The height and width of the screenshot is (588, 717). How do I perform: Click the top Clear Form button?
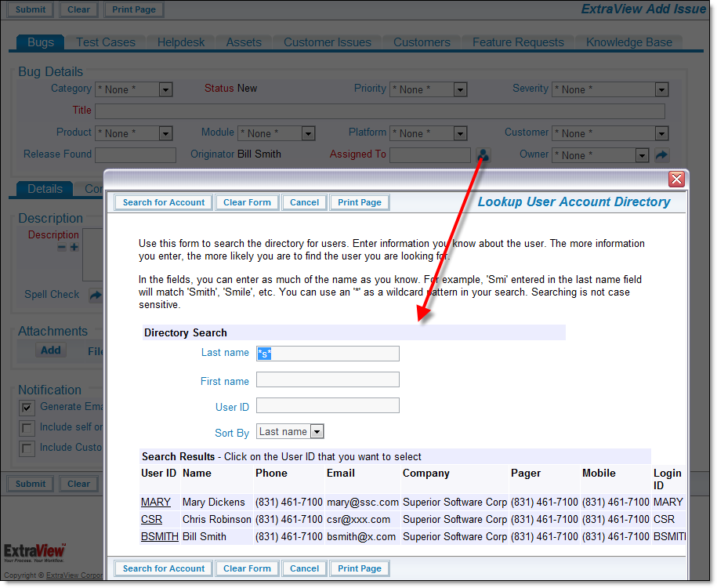point(247,203)
